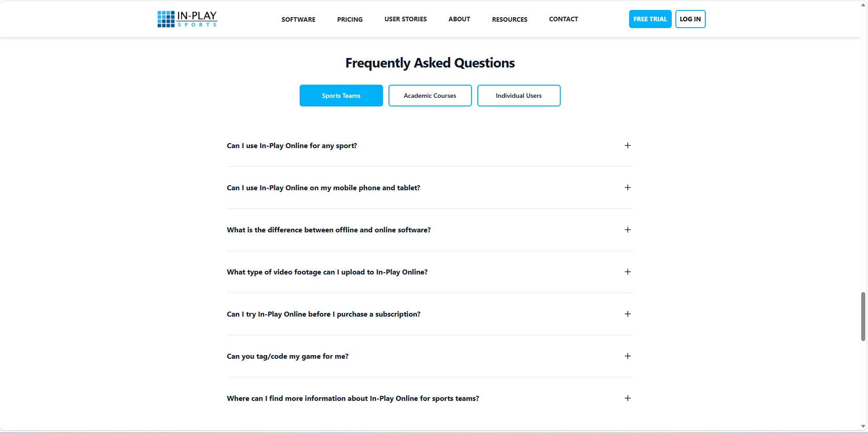
Task: Open the SOFTWARE menu
Action: (x=298, y=19)
